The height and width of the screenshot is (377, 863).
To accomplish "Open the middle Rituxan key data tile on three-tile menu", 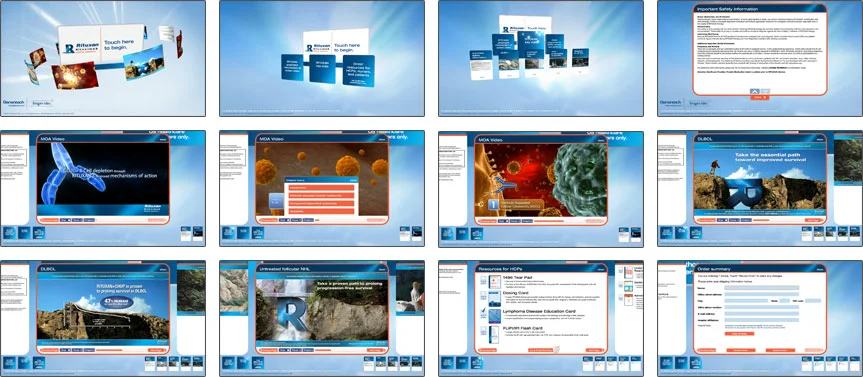I will [x=322, y=68].
